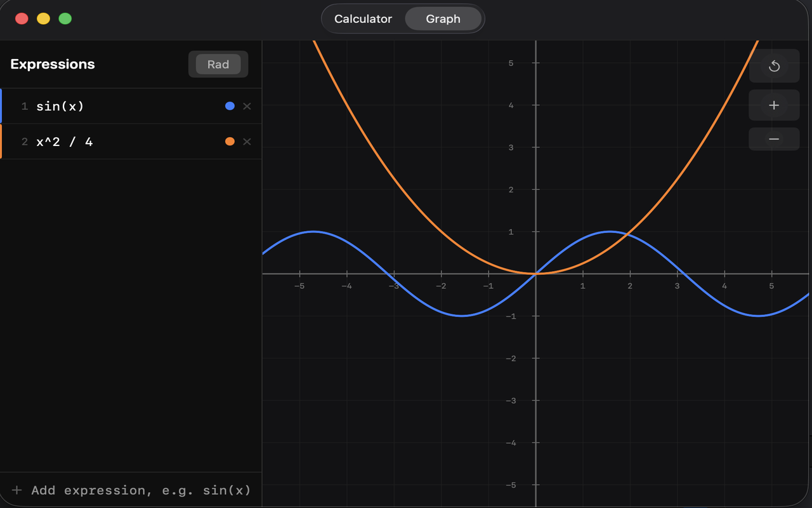The image size is (812, 508).
Task: Click the Expressions panel heading
Action: [x=53, y=64]
